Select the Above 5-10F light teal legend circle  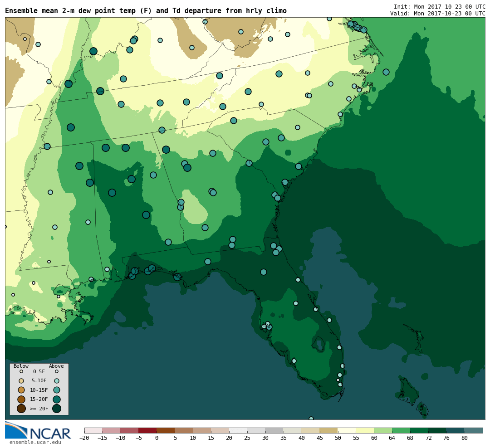pos(57,381)
